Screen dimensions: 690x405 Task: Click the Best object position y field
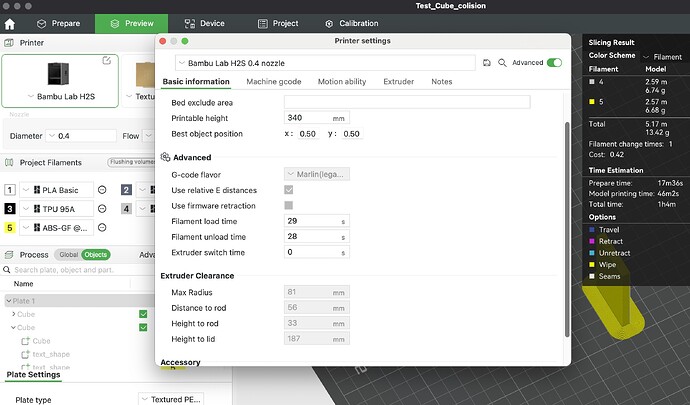tap(351, 134)
